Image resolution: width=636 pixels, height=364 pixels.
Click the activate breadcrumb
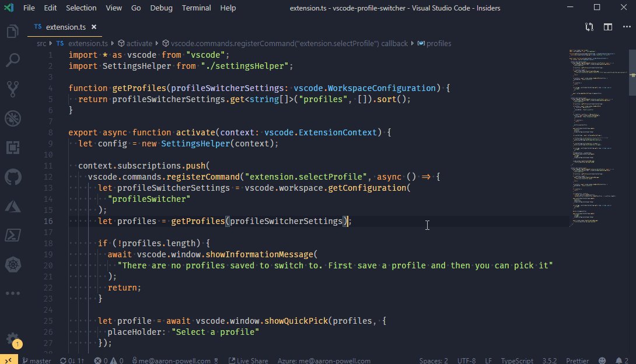pyautogui.click(x=135, y=43)
